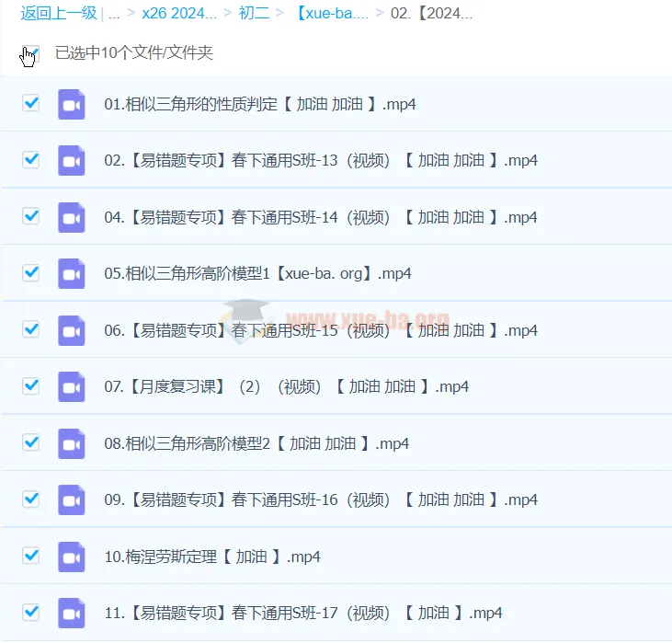672x643 pixels.
Task: Expand the collapsed '...' breadcrumb path
Action: click(x=114, y=14)
